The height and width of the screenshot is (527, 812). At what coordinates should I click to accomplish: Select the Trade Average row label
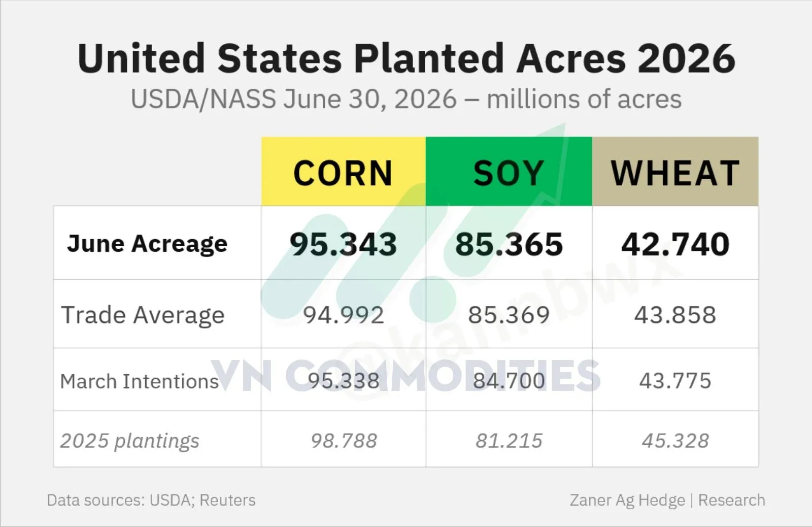tap(143, 315)
